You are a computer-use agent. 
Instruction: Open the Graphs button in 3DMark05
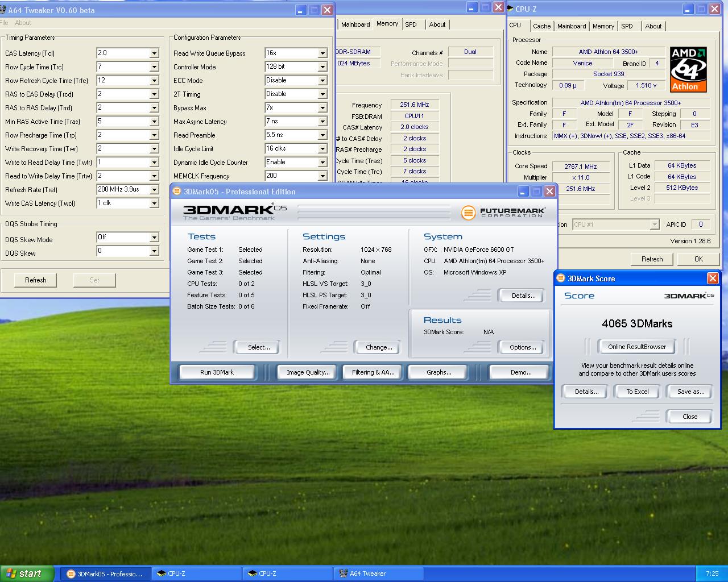[439, 372]
